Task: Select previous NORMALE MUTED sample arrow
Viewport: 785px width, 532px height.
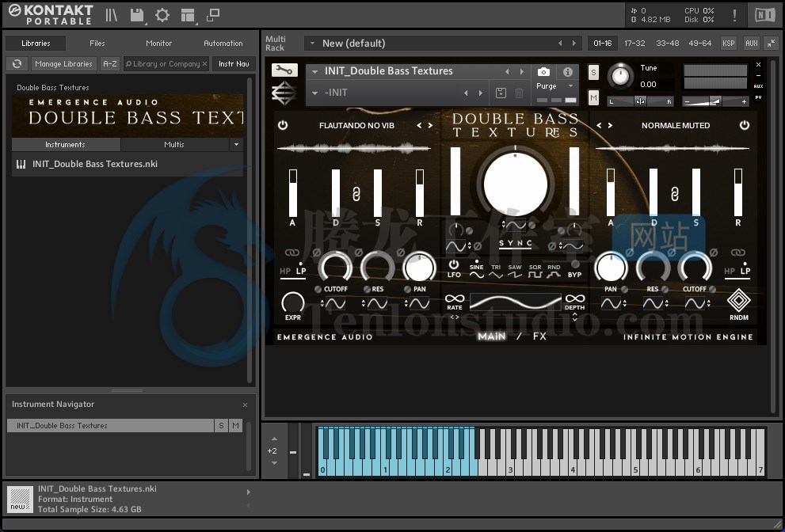Action: tap(599, 126)
